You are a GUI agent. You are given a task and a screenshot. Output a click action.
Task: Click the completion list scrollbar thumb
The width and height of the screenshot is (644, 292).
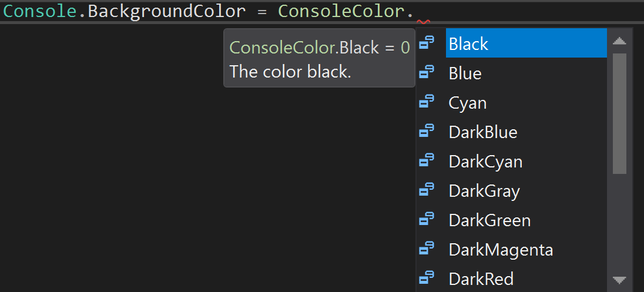pyautogui.click(x=619, y=113)
